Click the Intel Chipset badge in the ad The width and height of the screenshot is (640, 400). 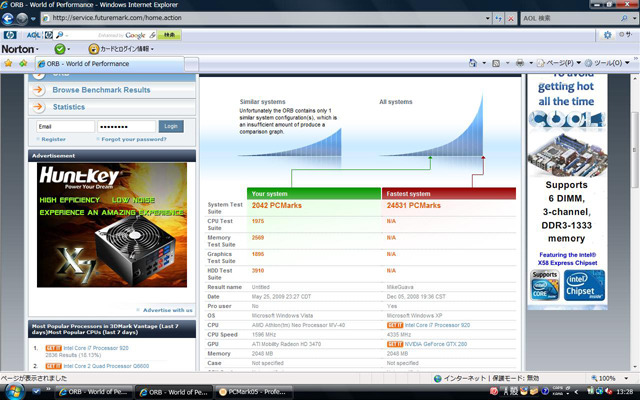pos(584,285)
